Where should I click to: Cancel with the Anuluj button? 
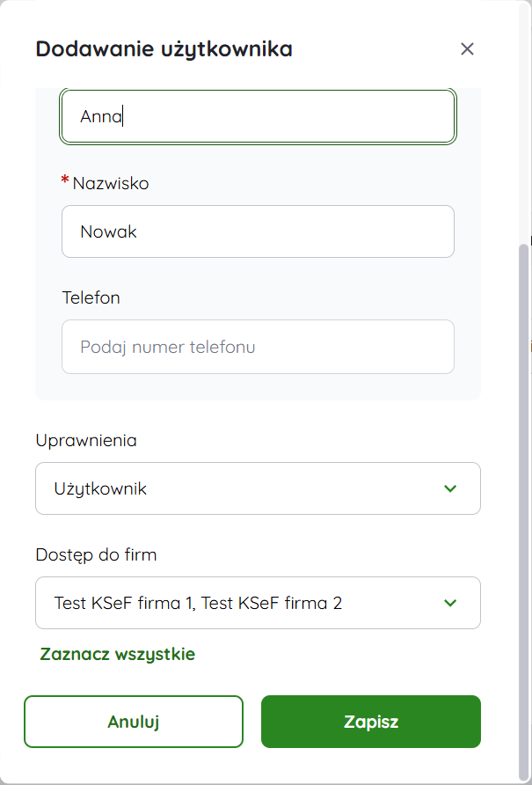(134, 722)
